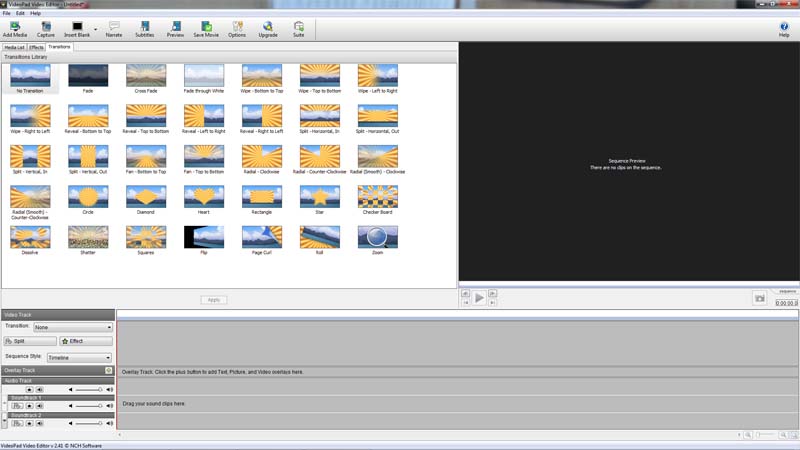The width and height of the screenshot is (800, 450).
Task: Click the timeline zoom in magnifier
Action: (783, 435)
